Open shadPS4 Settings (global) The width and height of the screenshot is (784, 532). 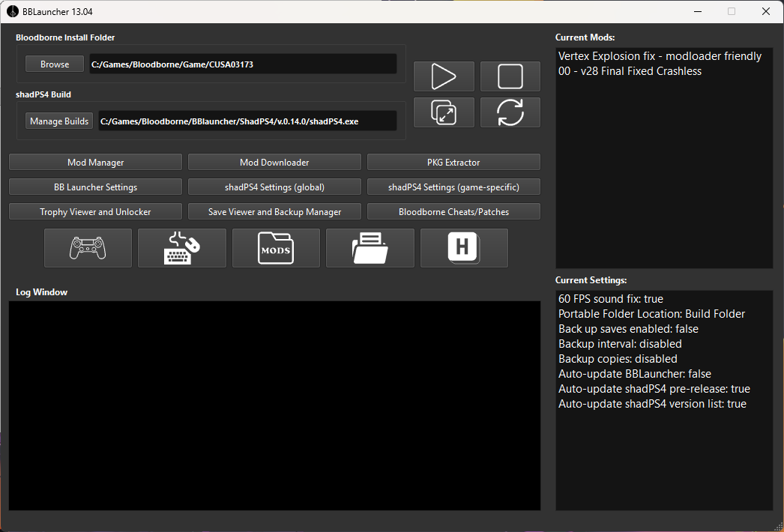pyautogui.click(x=274, y=187)
